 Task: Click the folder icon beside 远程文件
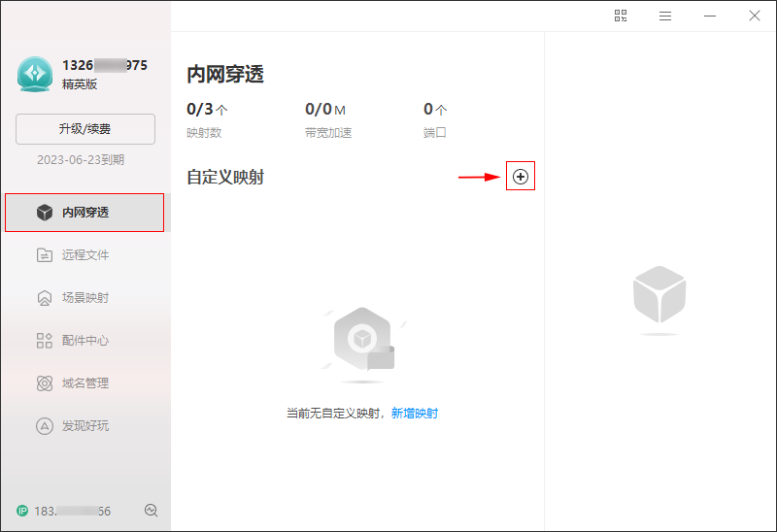click(45, 254)
